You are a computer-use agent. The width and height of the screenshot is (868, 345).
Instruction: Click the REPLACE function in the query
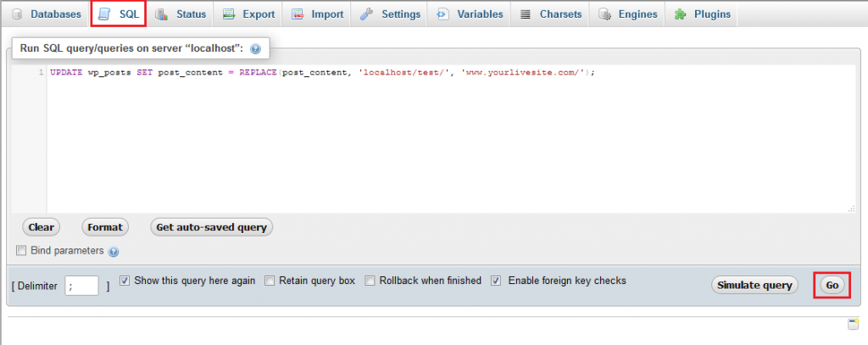point(259,73)
